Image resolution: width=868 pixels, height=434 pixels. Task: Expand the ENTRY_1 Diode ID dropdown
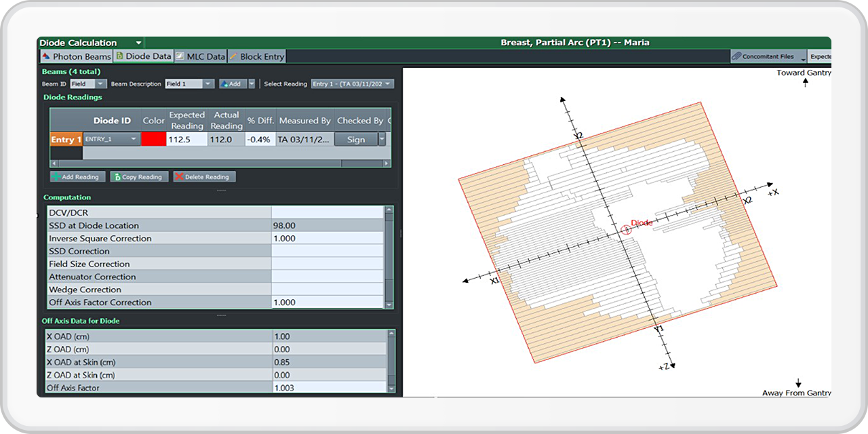[x=134, y=139]
